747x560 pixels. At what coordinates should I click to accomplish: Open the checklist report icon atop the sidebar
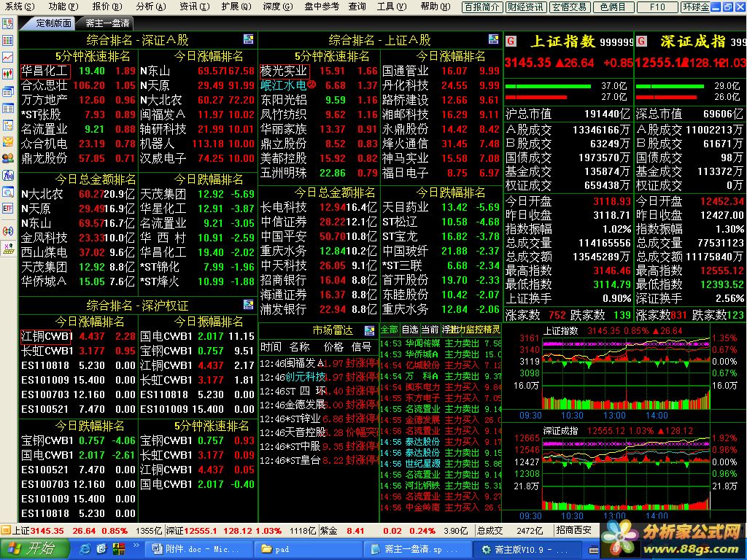pos(7,24)
